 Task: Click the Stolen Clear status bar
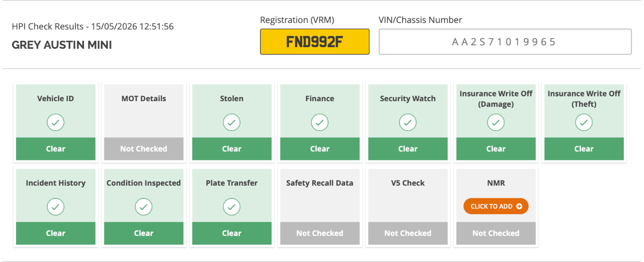(x=231, y=149)
